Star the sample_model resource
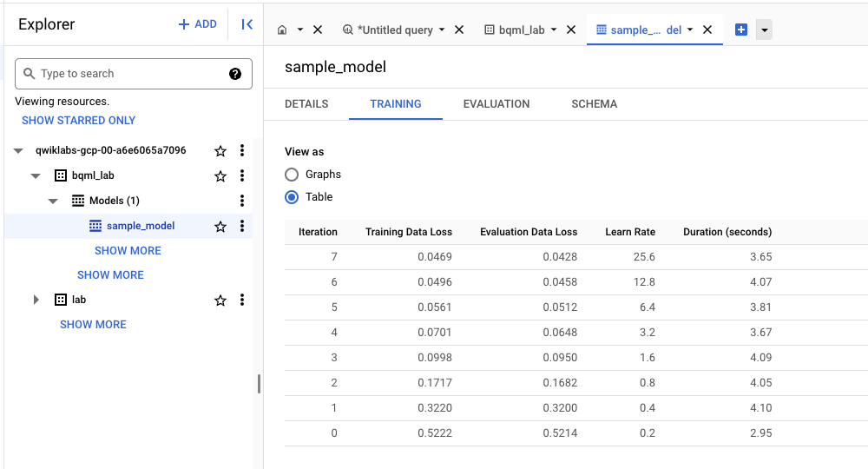Viewport: 868px width, 469px height. (220, 226)
